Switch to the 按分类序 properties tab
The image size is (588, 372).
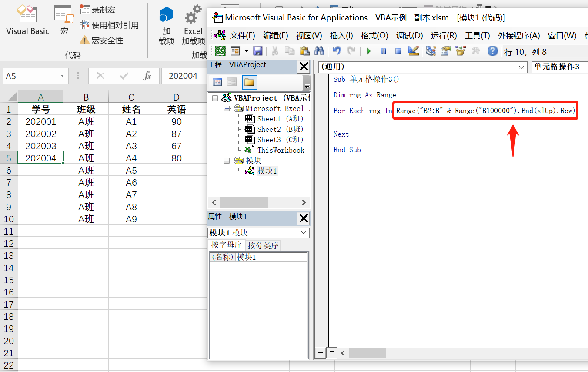pyautogui.click(x=263, y=245)
